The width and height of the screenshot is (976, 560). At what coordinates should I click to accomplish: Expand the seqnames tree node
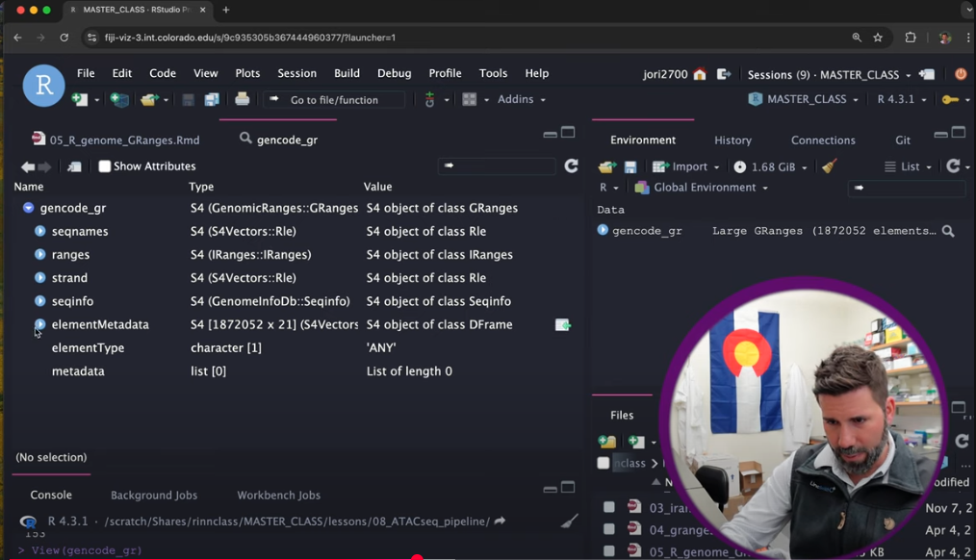39,232
